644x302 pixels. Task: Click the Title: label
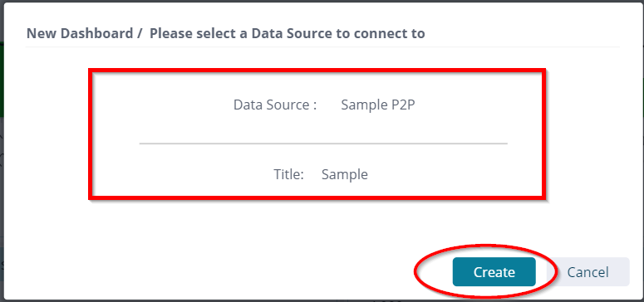[x=288, y=174]
